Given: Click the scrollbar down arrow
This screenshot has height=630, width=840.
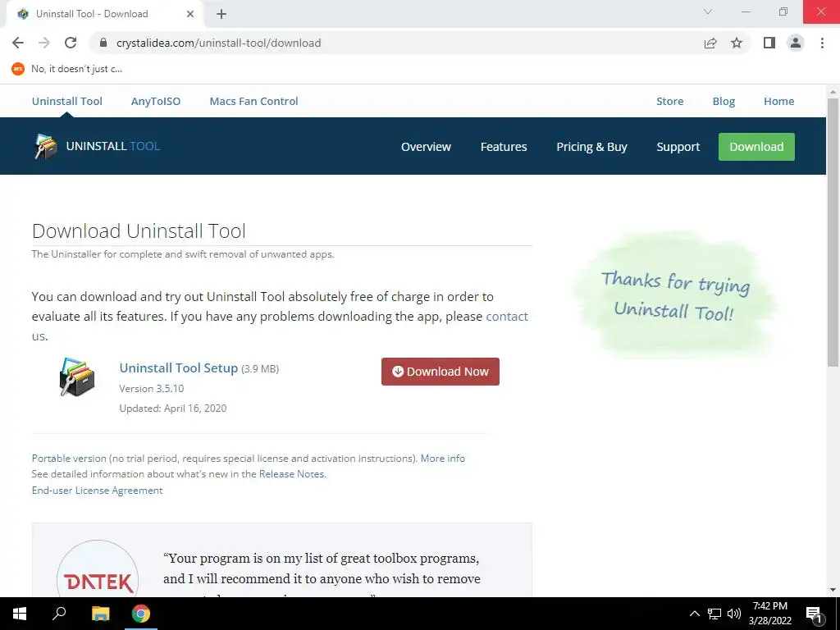Looking at the screenshot, I should pyautogui.click(x=833, y=590).
